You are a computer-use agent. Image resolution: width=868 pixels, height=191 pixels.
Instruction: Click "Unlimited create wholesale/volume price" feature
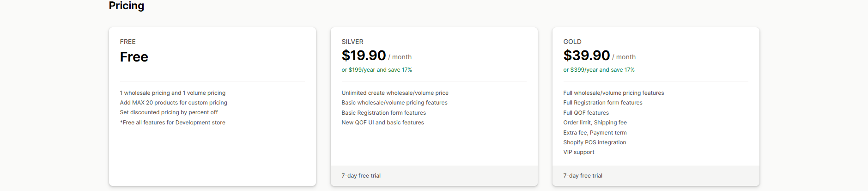pos(395,93)
